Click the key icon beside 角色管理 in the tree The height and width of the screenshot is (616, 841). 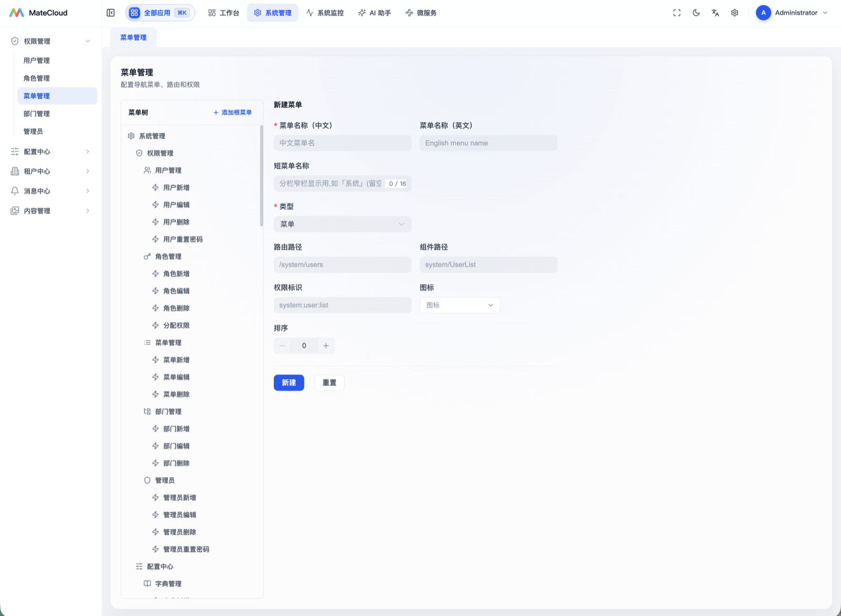click(x=147, y=256)
